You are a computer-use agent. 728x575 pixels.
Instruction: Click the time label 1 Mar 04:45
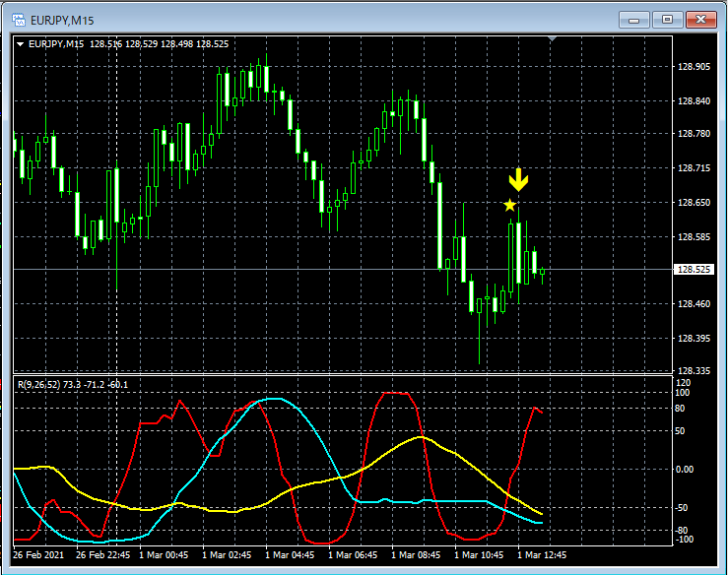[x=290, y=555]
